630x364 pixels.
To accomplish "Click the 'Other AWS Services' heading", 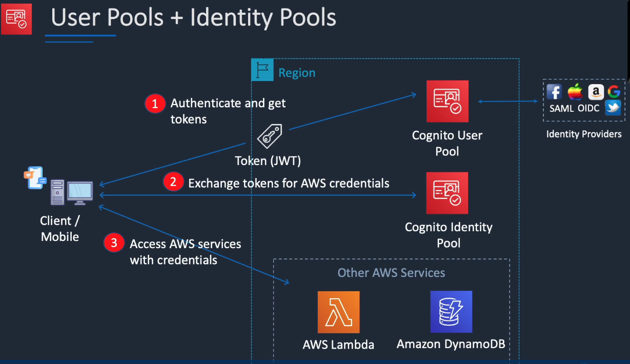I will (x=391, y=273).
